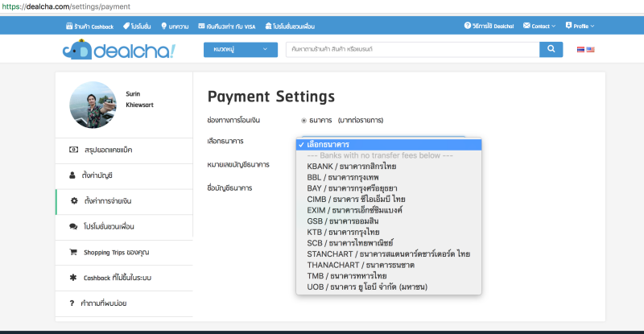Select BBL / ธนาคารกรุงเทพ option
The width and height of the screenshot is (644, 334).
[389, 178]
